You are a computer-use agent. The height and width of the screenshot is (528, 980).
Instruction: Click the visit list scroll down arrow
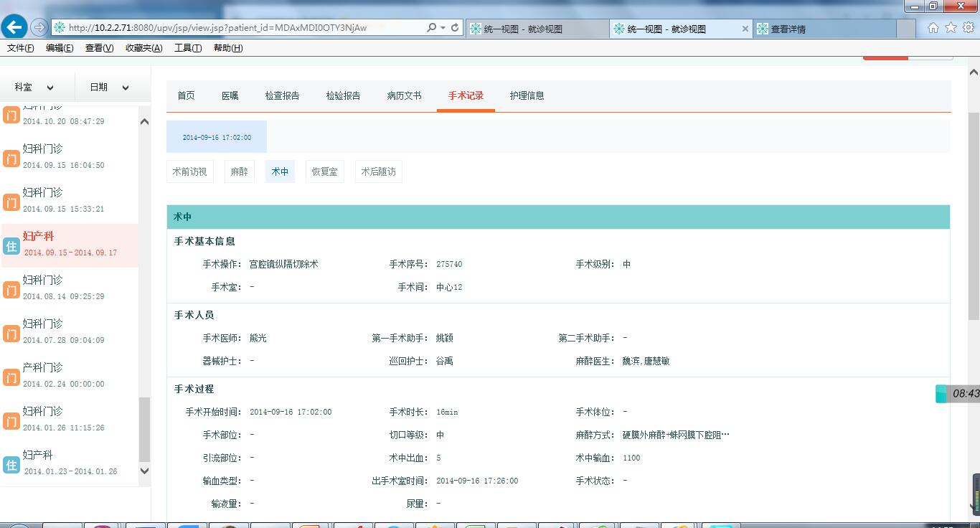point(144,471)
